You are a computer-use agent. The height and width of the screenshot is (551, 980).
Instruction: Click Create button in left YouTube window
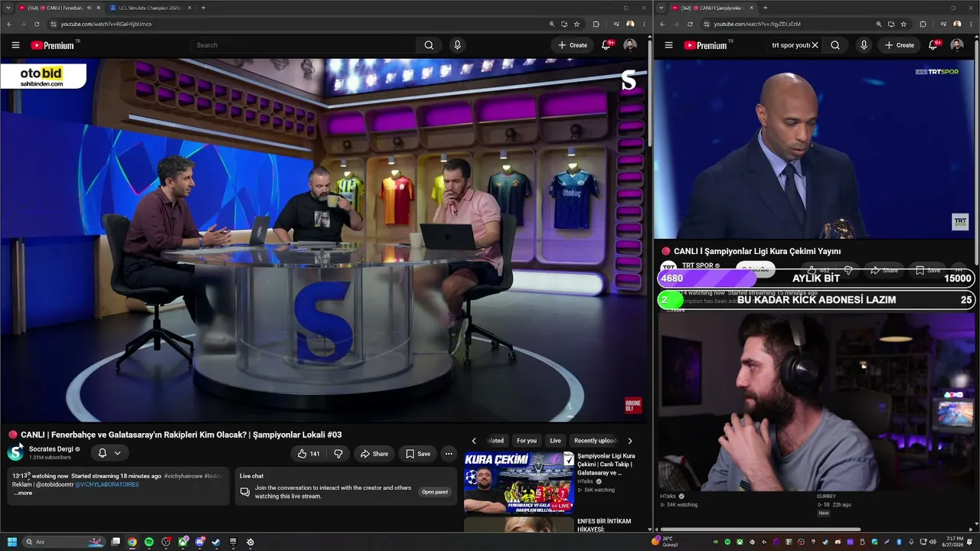(x=573, y=45)
